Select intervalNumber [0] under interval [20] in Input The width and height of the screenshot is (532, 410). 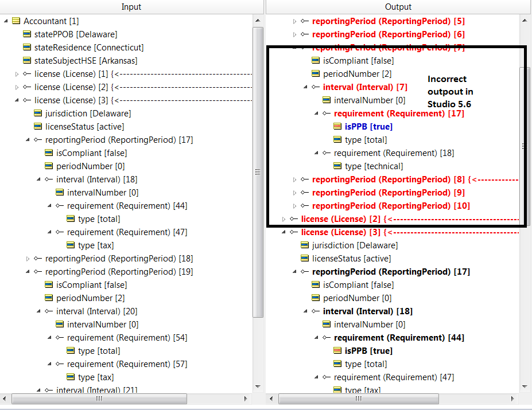103,324
